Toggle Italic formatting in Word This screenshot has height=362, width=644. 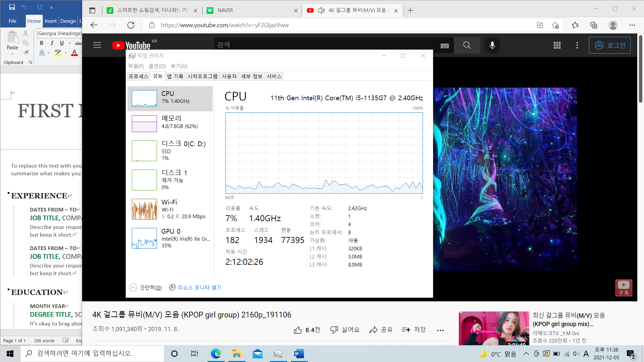click(52, 43)
